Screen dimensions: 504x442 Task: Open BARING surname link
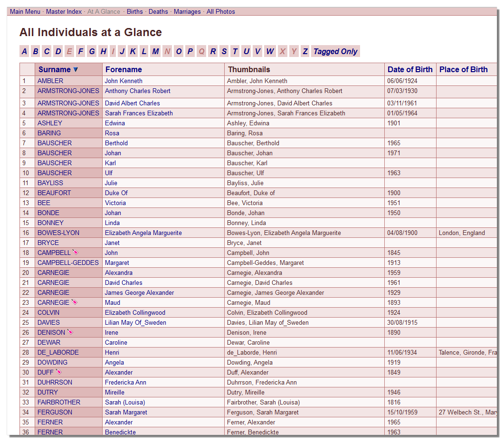click(49, 133)
